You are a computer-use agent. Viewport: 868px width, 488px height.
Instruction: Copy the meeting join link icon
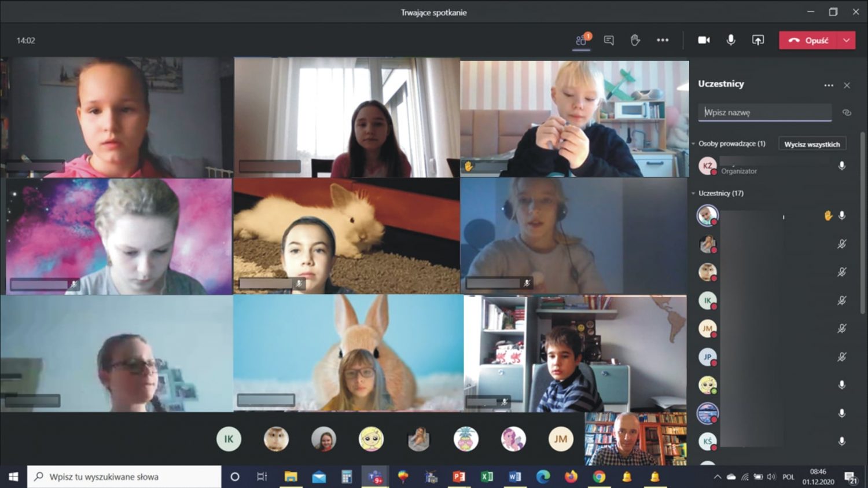(847, 112)
